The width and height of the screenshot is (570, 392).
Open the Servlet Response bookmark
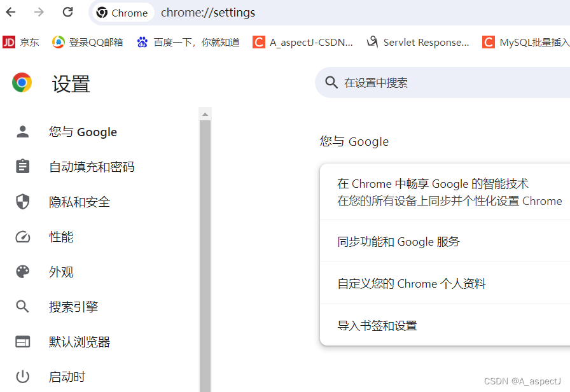coord(418,43)
